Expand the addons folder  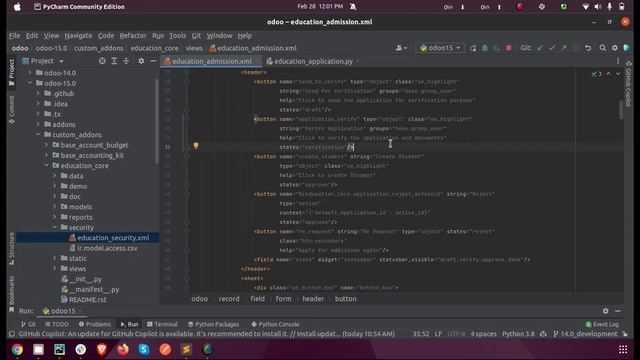(x=38, y=124)
